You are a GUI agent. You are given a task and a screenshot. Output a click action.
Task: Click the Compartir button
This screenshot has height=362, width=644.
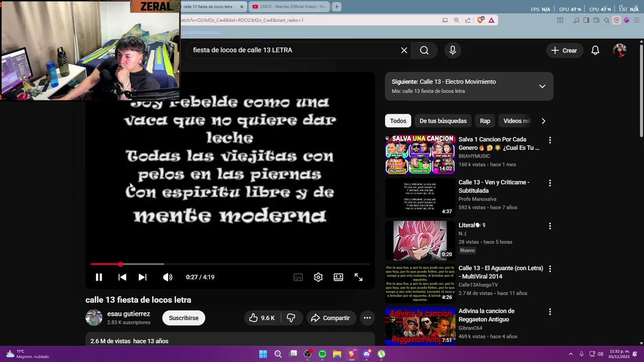click(x=331, y=318)
